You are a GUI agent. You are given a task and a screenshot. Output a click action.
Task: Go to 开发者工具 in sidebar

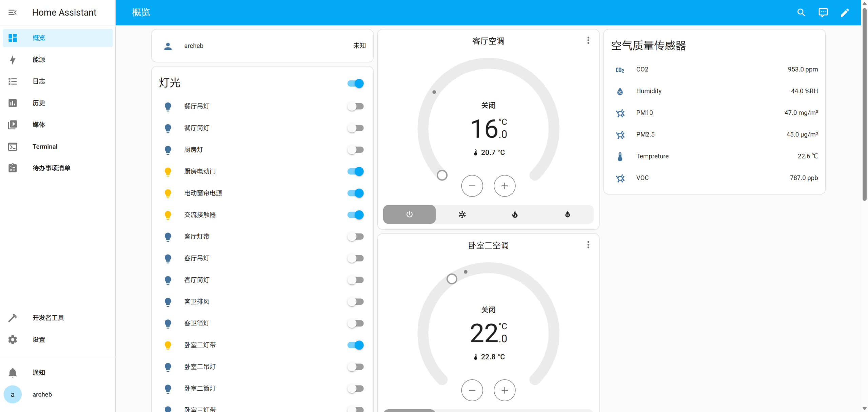pyautogui.click(x=48, y=318)
